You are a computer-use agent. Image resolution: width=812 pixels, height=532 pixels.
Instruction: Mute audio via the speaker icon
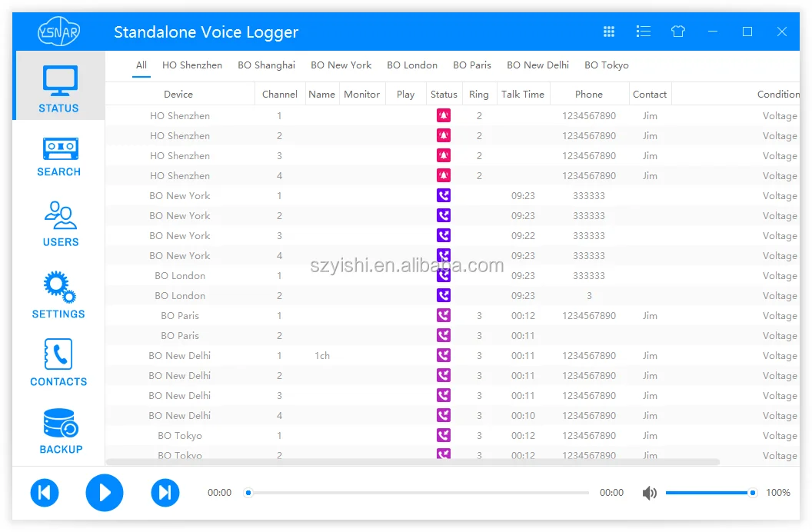[650, 493]
